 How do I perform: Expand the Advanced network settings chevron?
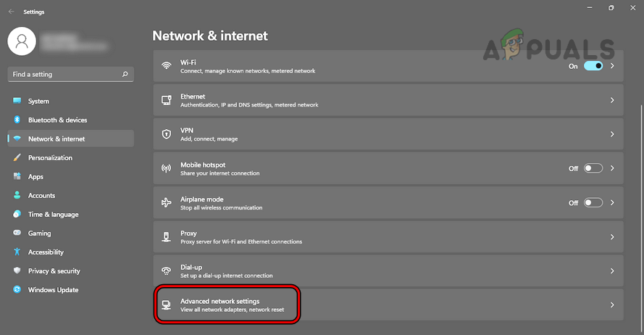point(612,305)
